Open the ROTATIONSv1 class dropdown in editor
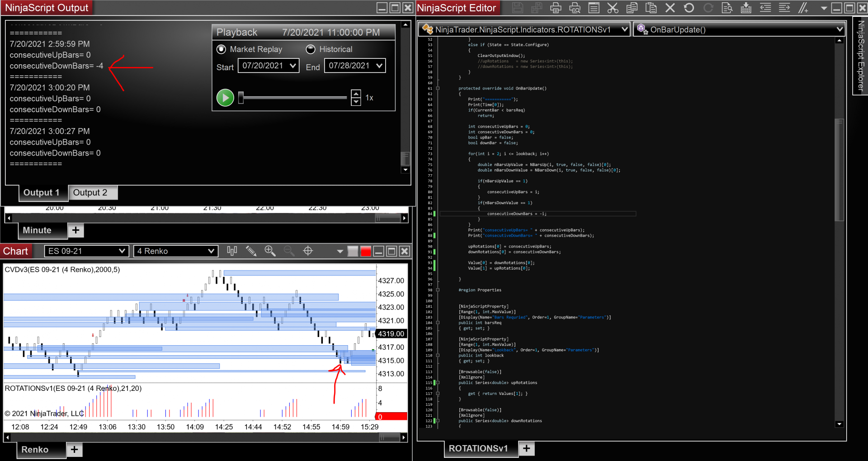The height and width of the screenshot is (461, 868). (x=524, y=29)
